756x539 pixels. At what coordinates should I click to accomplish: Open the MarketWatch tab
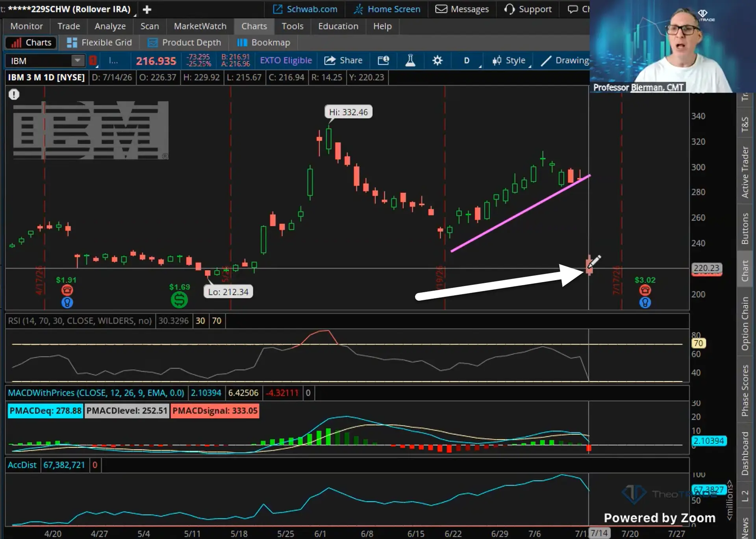[x=200, y=26]
